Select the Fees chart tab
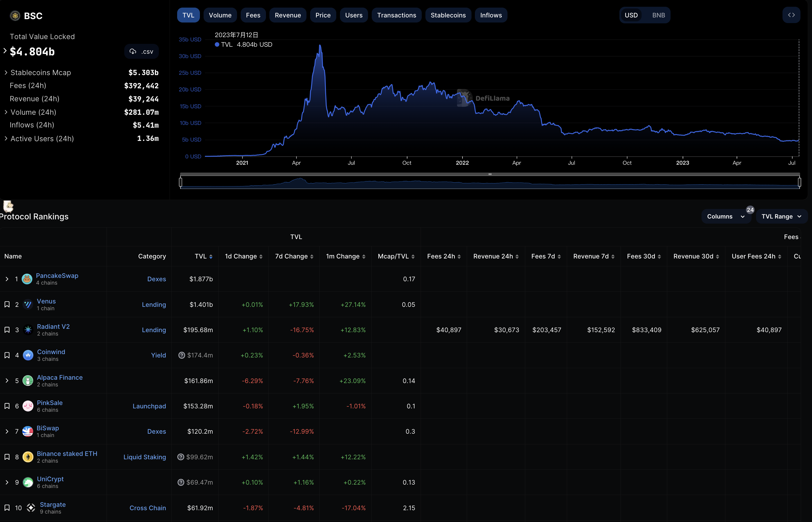Image resolution: width=812 pixels, height=522 pixels. (253, 15)
